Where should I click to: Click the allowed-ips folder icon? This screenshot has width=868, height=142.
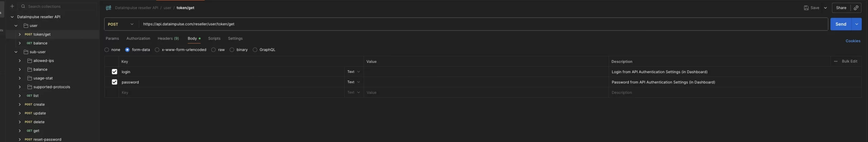[x=29, y=61]
